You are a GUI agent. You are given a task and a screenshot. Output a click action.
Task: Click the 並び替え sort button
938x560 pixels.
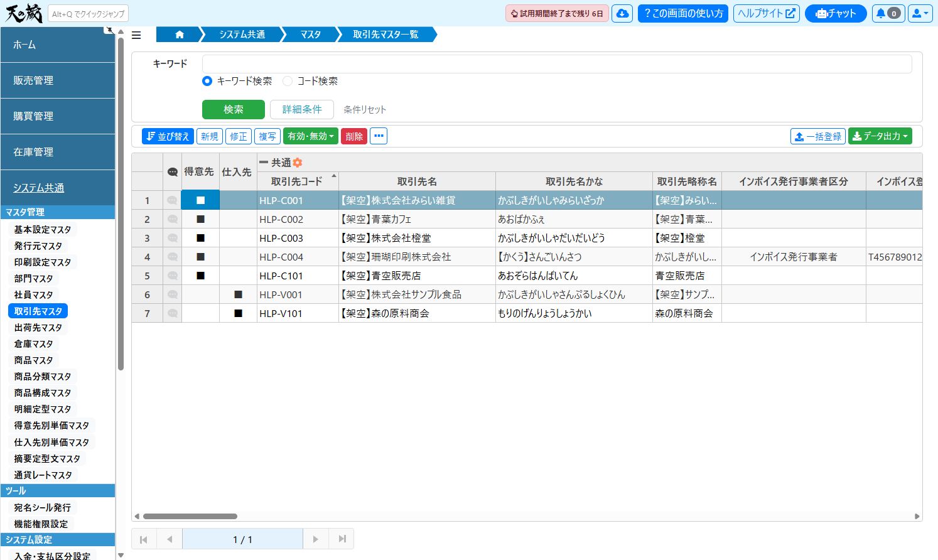tap(168, 136)
